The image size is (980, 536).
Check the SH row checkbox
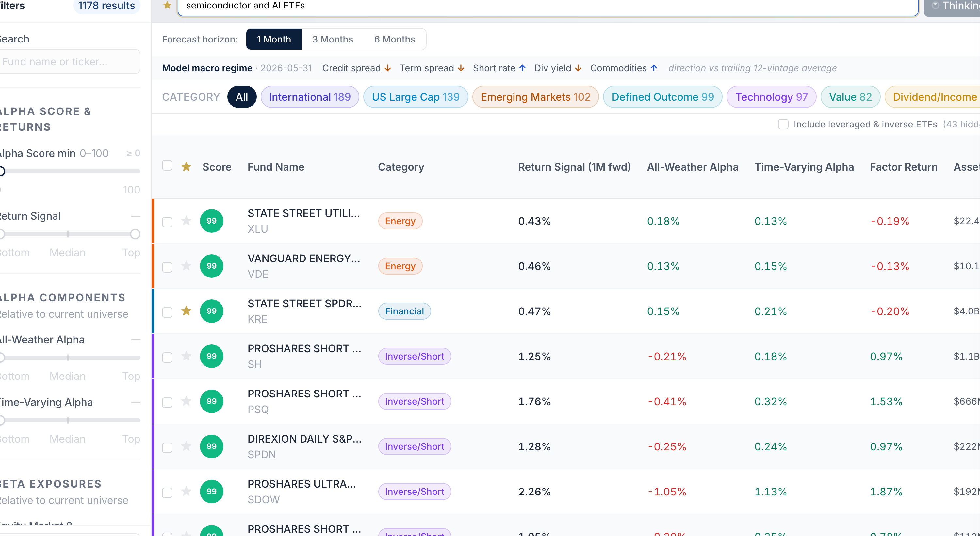point(167,358)
